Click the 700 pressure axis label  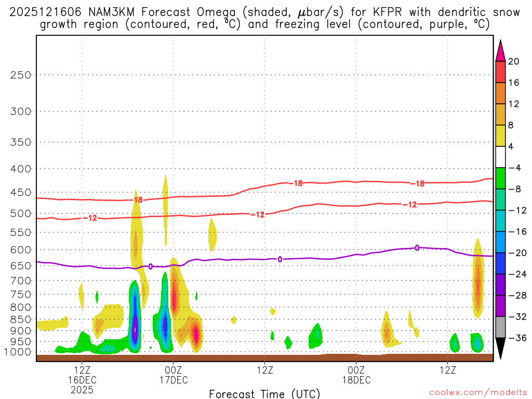[21, 281]
